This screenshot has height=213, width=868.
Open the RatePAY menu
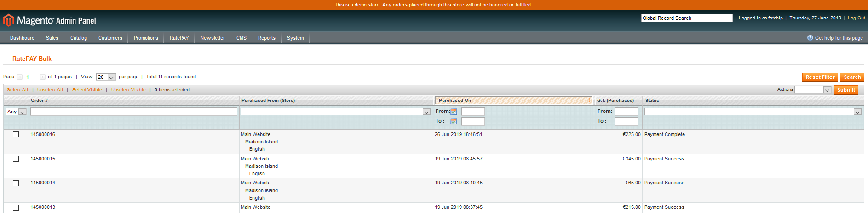click(179, 38)
